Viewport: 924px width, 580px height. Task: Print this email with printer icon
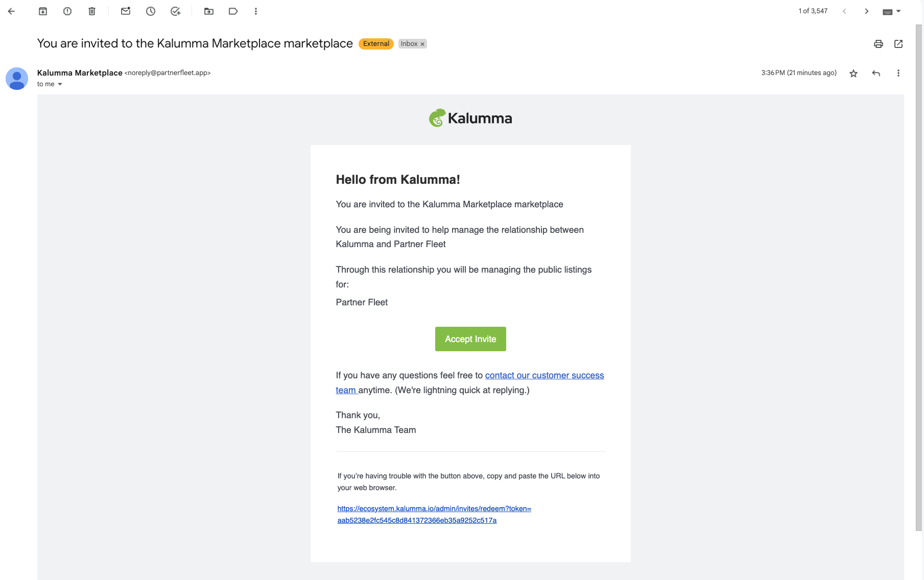coord(879,44)
